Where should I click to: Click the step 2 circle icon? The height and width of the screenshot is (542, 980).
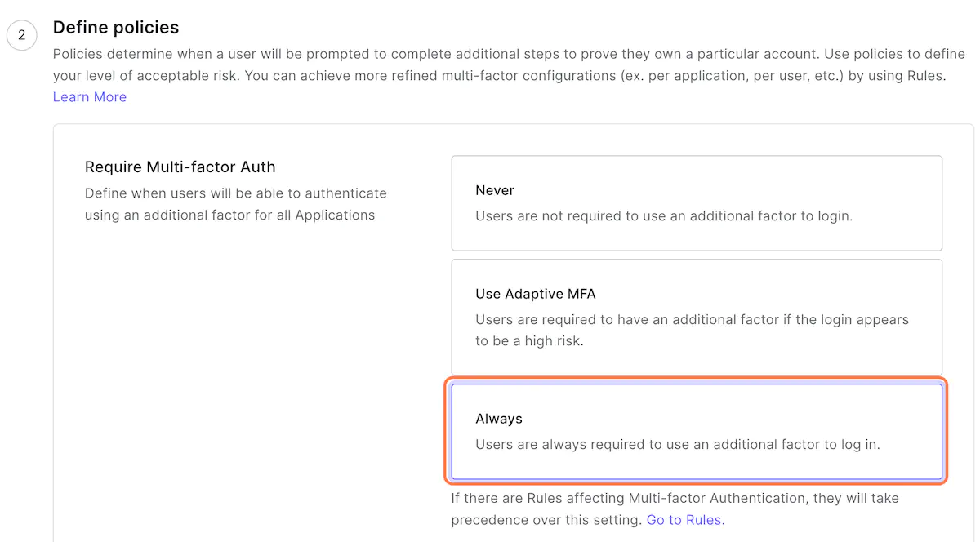click(21, 35)
